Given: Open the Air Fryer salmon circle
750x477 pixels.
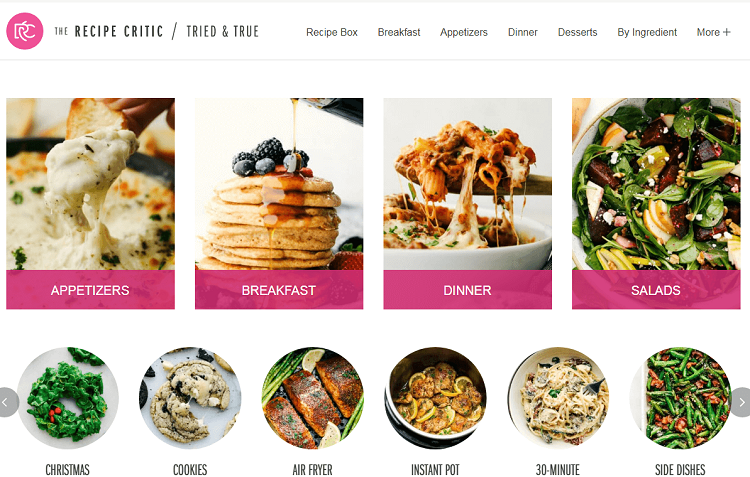Looking at the screenshot, I should (x=313, y=398).
